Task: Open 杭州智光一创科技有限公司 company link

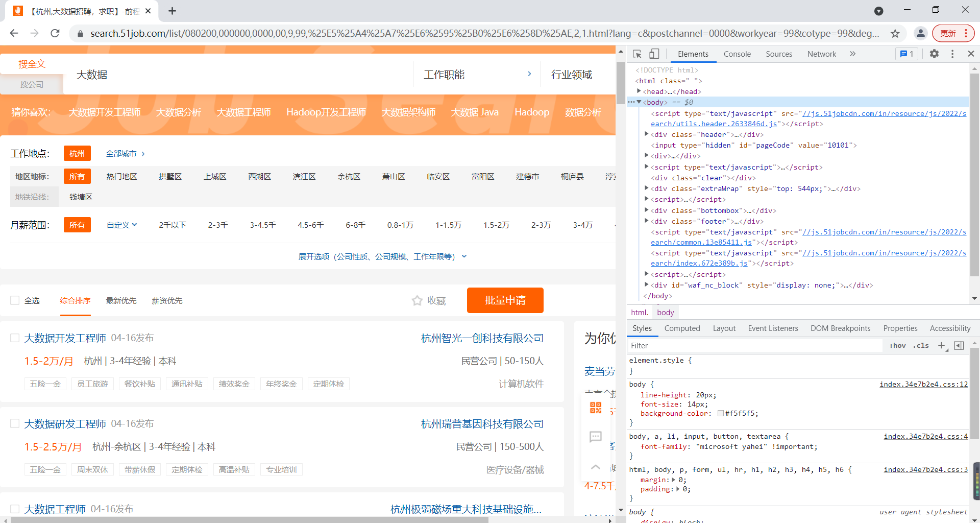Action: click(x=482, y=338)
